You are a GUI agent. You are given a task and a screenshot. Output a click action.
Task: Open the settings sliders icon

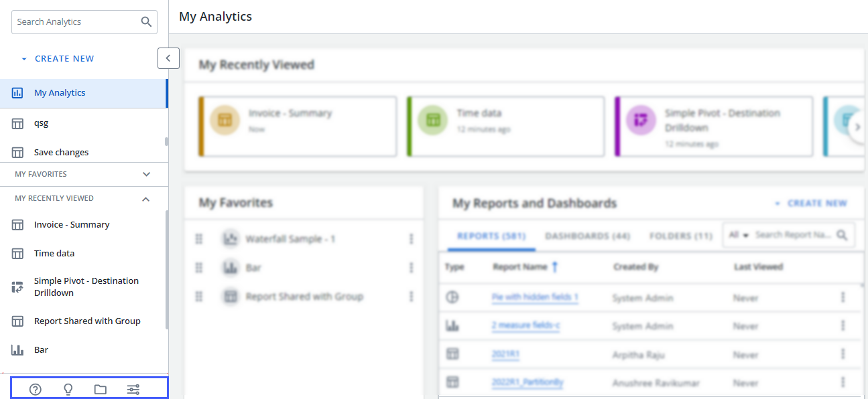coord(133,390)
